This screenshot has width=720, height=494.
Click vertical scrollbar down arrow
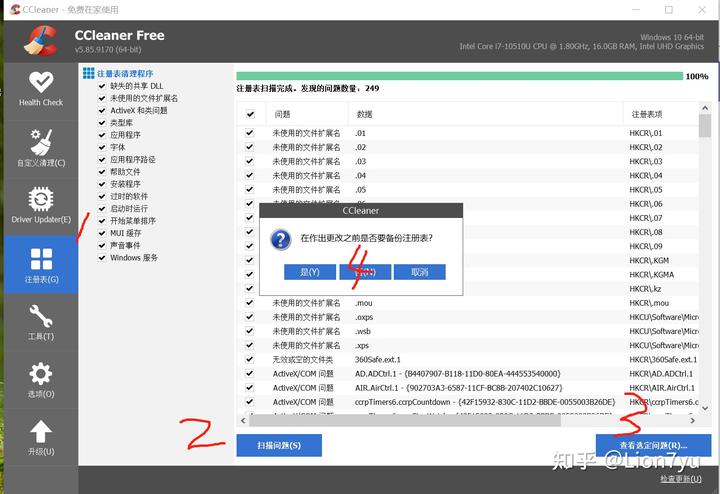705,408
